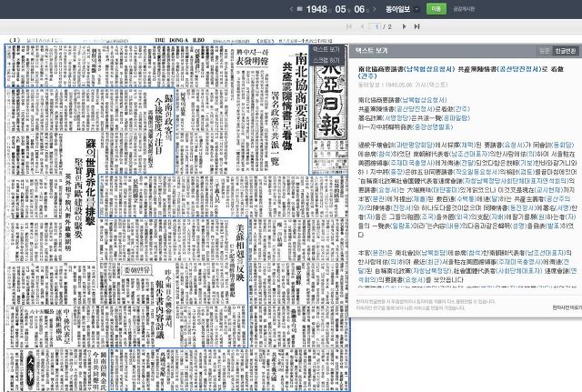Screen dimensions: 582x392
Task: Go to previous page arrow
Action: 362,26
